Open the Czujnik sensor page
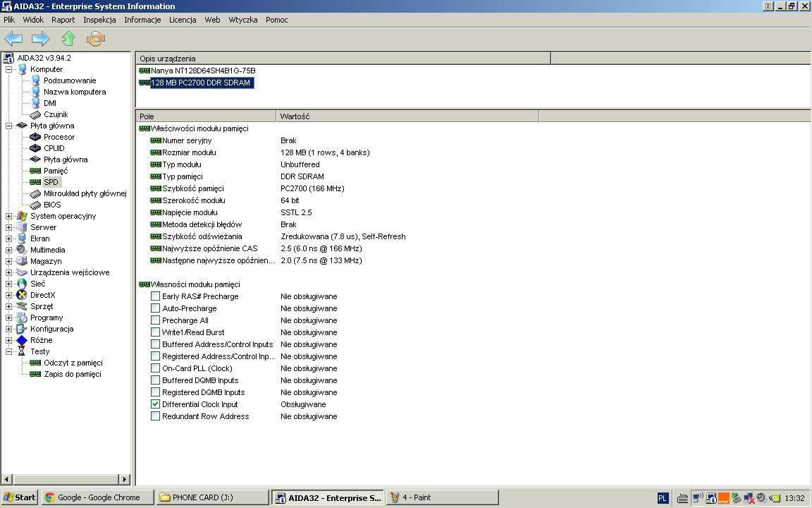The image size is (812, 508). pyautogui.click(x=56, y=114)
